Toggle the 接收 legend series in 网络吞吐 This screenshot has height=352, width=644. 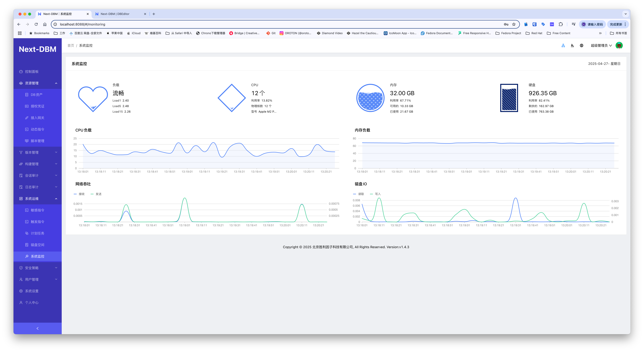[79, 194]
